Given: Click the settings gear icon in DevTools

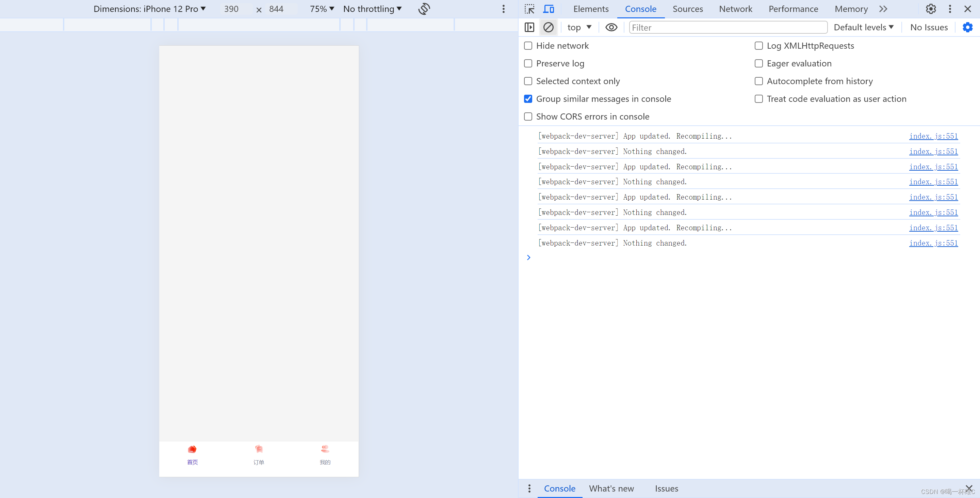Looking at the screenshot, I should coord(931,8).
